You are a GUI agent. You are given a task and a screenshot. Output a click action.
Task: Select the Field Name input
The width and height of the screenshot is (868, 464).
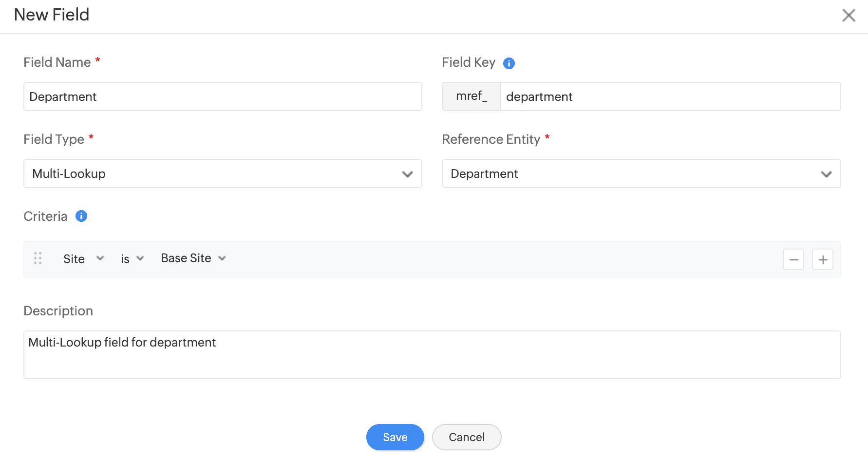pos(223,97)
